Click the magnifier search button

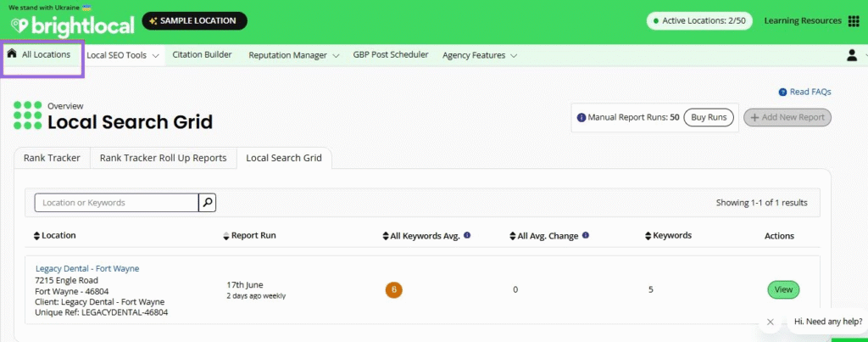[207, 203]
